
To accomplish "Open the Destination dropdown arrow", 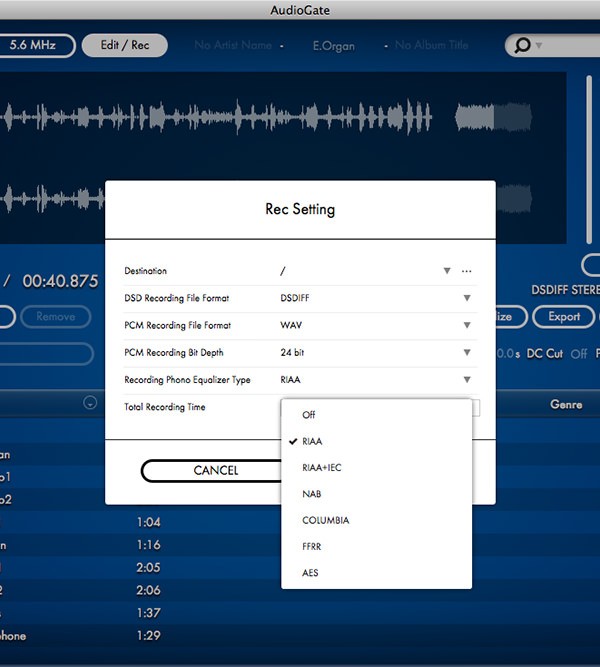I will (447, 272).
